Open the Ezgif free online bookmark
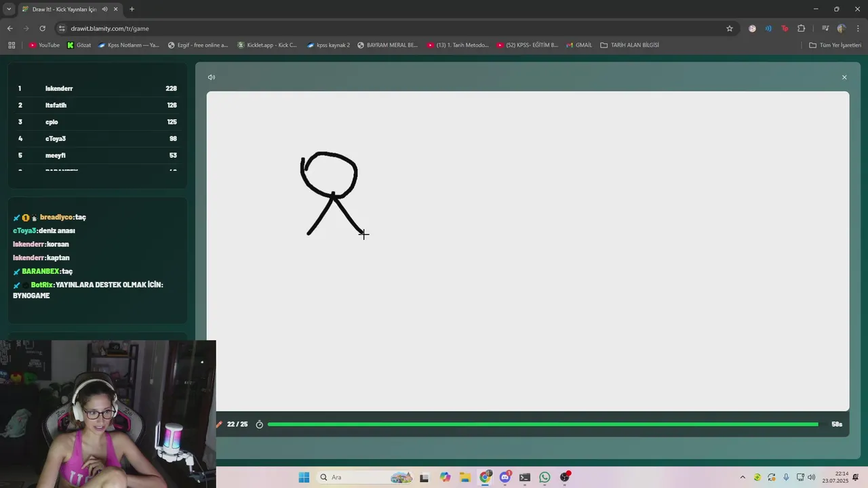Screen dimensions: 868x488 [x=198, y=45]
